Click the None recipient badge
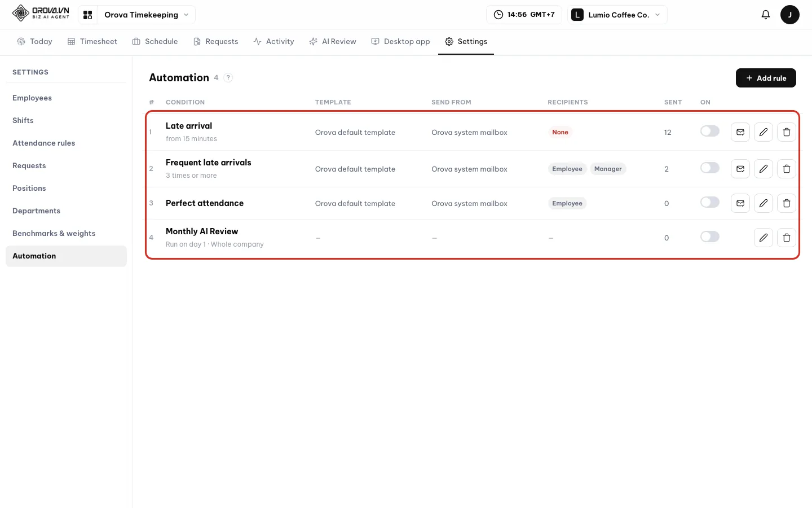The height and width of the screenshot is (508, 812). pyautogui.click(x=560, y=132)
